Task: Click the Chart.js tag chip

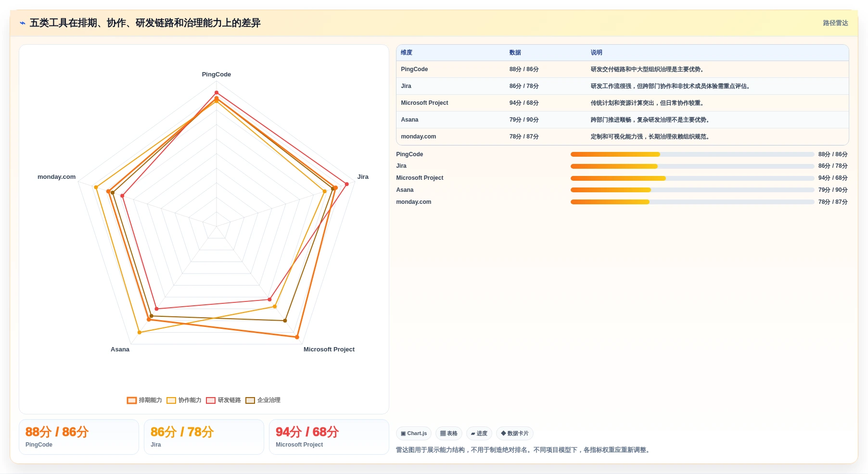Action: pyautogui.click(x=414, y=433)
